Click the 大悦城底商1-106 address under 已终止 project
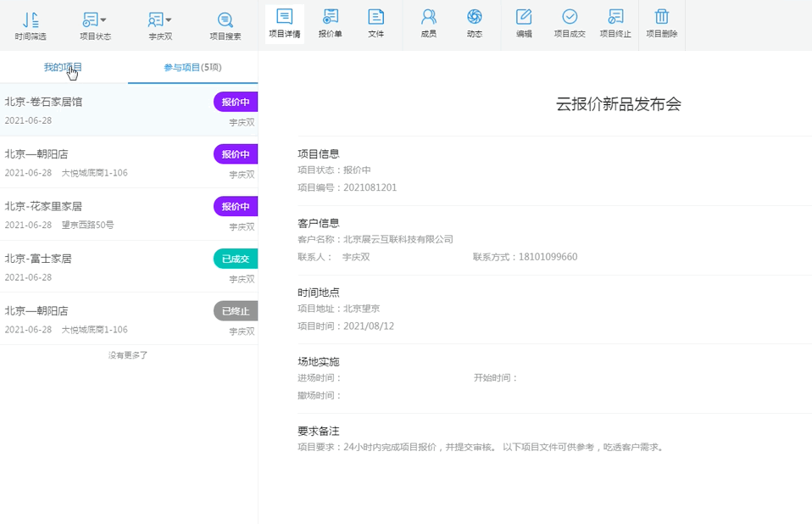 point(94,330)
